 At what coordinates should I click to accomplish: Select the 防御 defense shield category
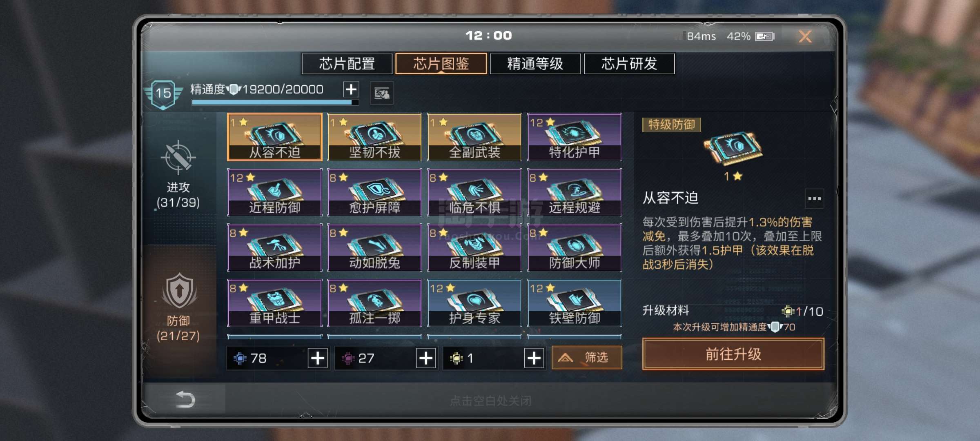pos(179,291)
